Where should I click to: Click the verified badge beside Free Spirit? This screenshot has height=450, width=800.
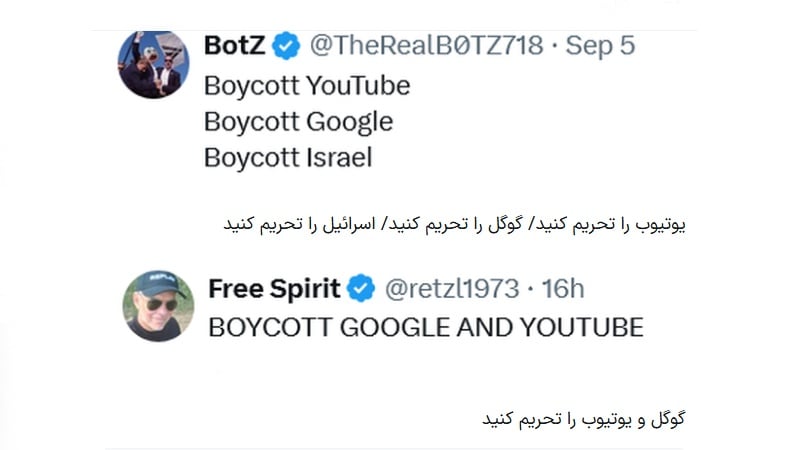pyautogui.click(x=360, y=289)
